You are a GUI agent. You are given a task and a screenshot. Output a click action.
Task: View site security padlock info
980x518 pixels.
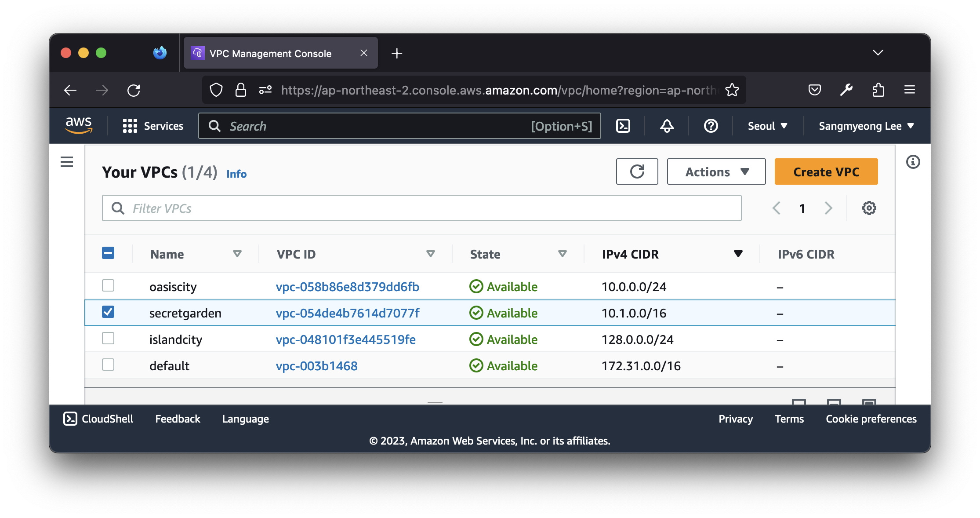[241, 90]
